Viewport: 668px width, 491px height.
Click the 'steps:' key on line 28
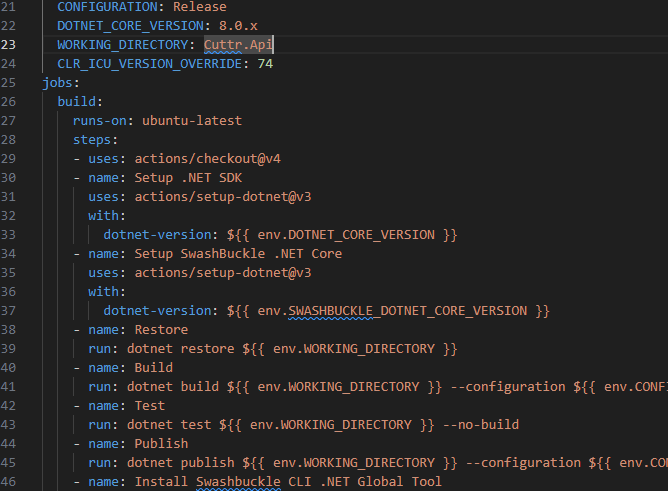(x=95, y=140)
